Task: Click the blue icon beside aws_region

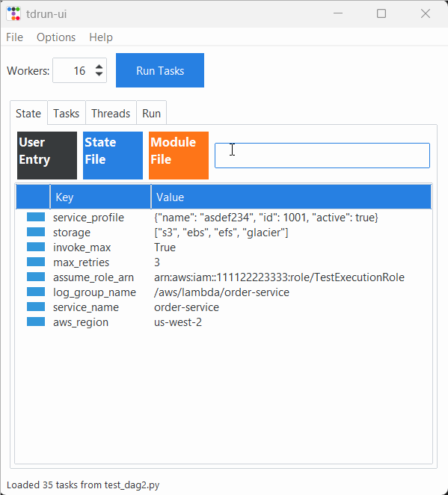Action: (36, 322)
